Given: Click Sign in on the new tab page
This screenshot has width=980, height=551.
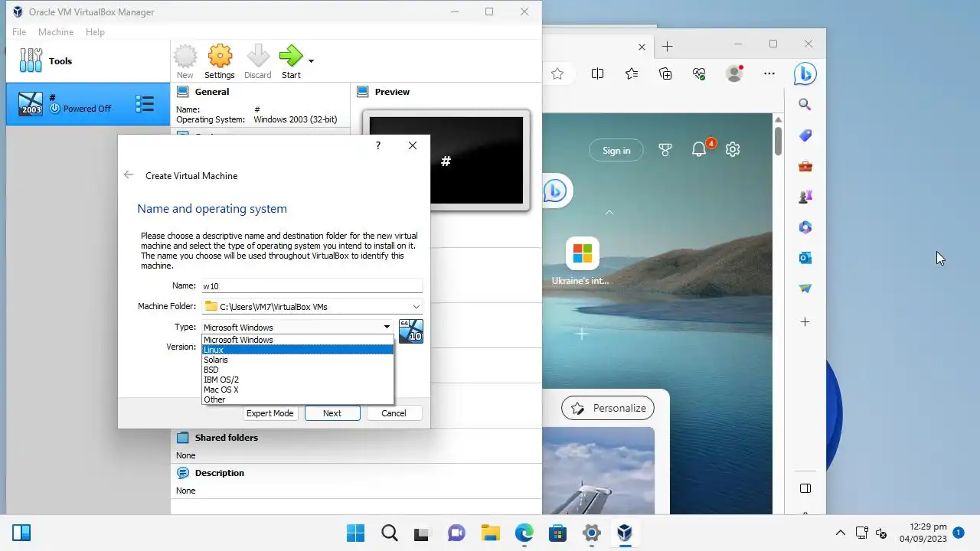Looking at the screenshot, I should coord(616,151).
